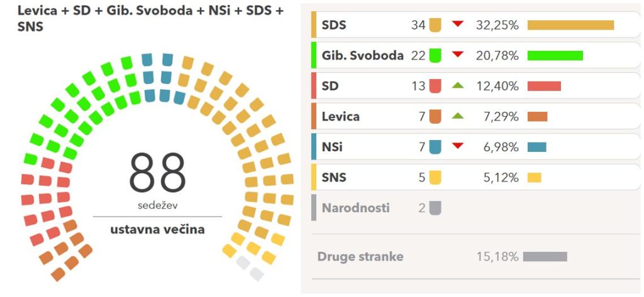Click the Druge stranke label
Screen dimensions: 644x297
(x=360, y=256)
